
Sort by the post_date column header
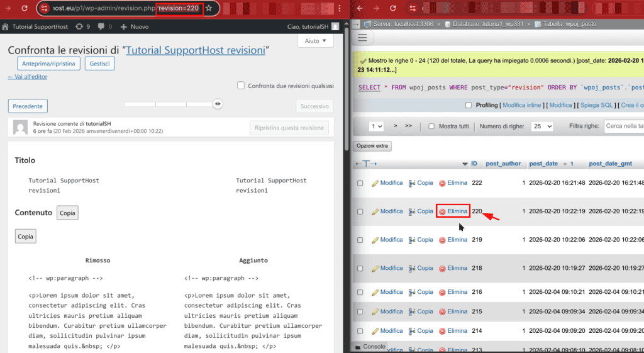[x=543, y=164]
